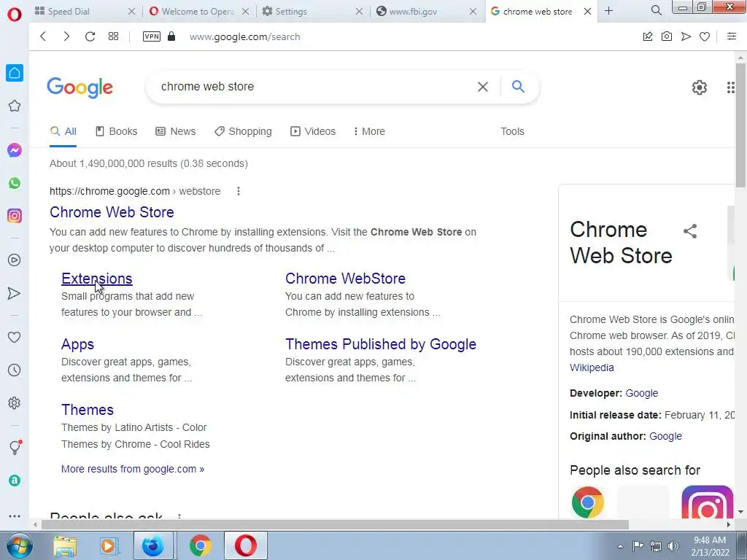This screenshot has width=747, height=560.
Task: Open Messenger in the sidebar
Action: [15, 150]
